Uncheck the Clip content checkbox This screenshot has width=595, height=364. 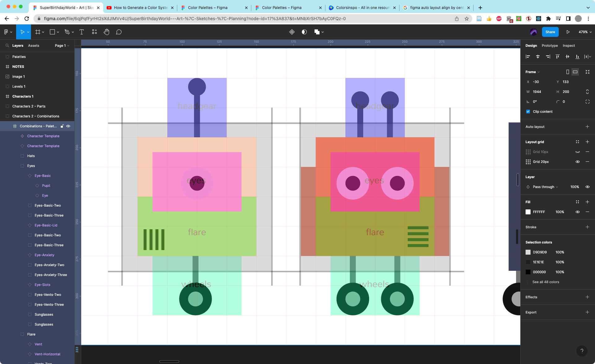tap(528, 112)
